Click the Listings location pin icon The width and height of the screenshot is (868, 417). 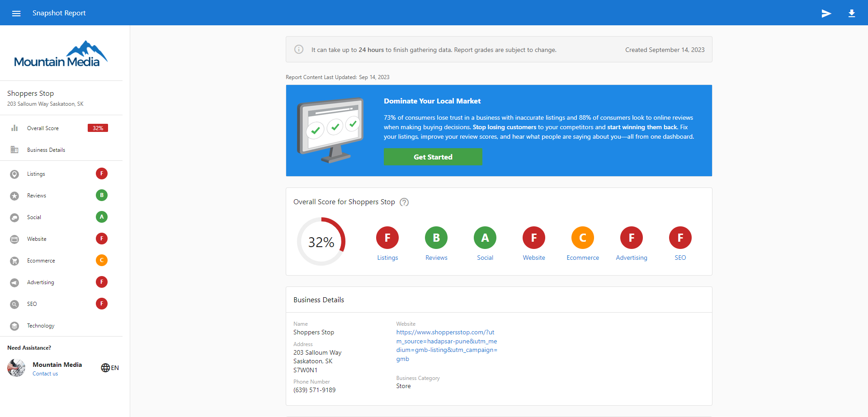tap(14, 174)
